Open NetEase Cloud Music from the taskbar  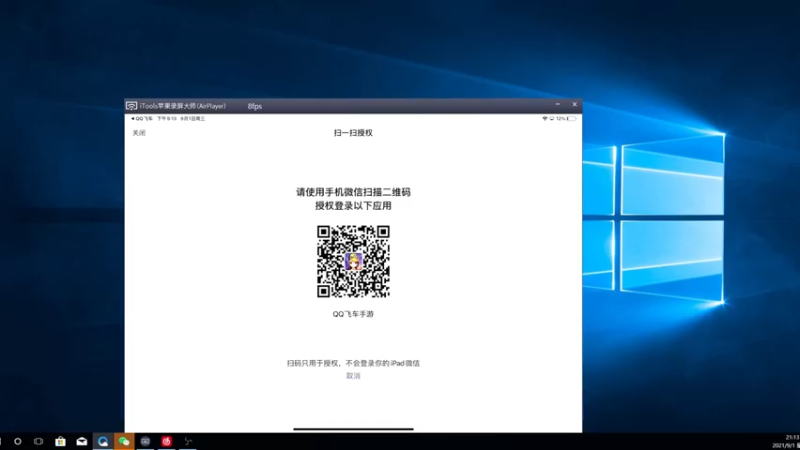point(166,441)
